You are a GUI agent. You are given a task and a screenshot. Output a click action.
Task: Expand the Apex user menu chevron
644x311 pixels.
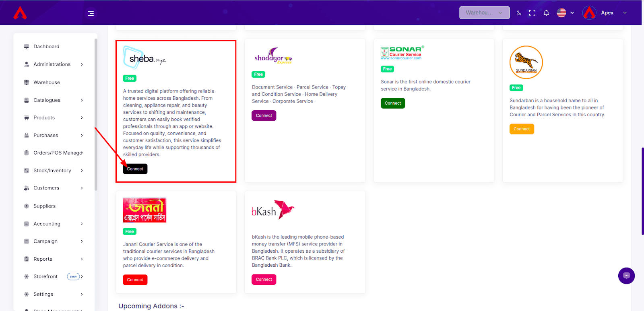coord(625,13)
